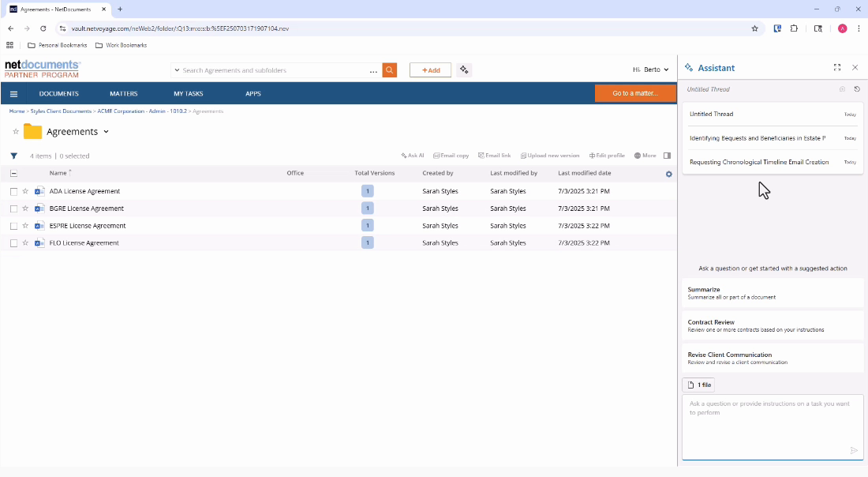This screenshot has width=868, height=477.
Task: Click the orange search magnifier button
Action: [390, 70]
